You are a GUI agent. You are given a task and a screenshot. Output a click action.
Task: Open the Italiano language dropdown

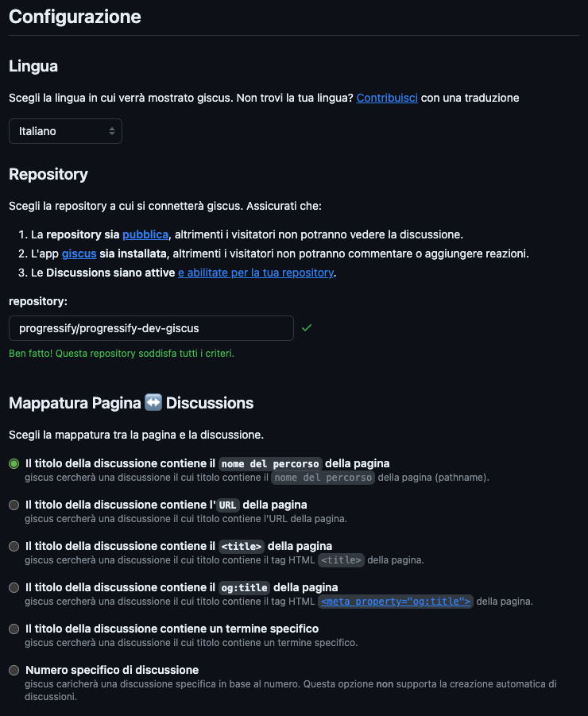[x=65, y=131]
